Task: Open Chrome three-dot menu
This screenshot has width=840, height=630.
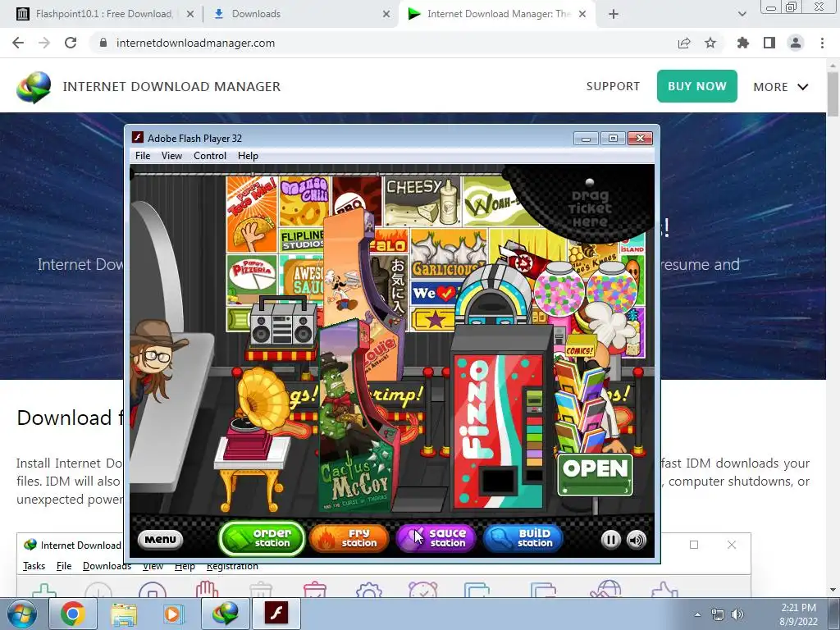Action: (x=822, y=43)
